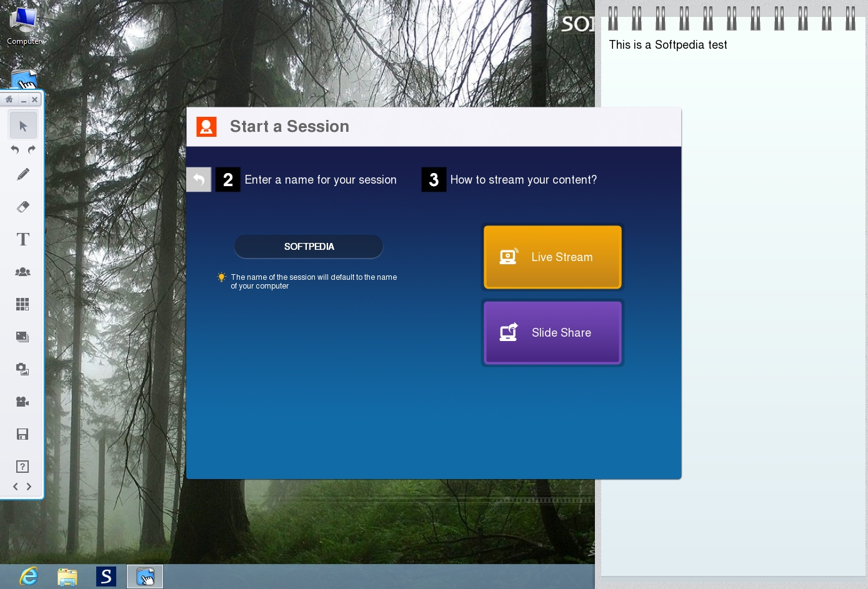Image resolution: width=868 pixels, height=589 pixels.
Task: Choose the Live Stream option
Action: (x=552, y=257)
